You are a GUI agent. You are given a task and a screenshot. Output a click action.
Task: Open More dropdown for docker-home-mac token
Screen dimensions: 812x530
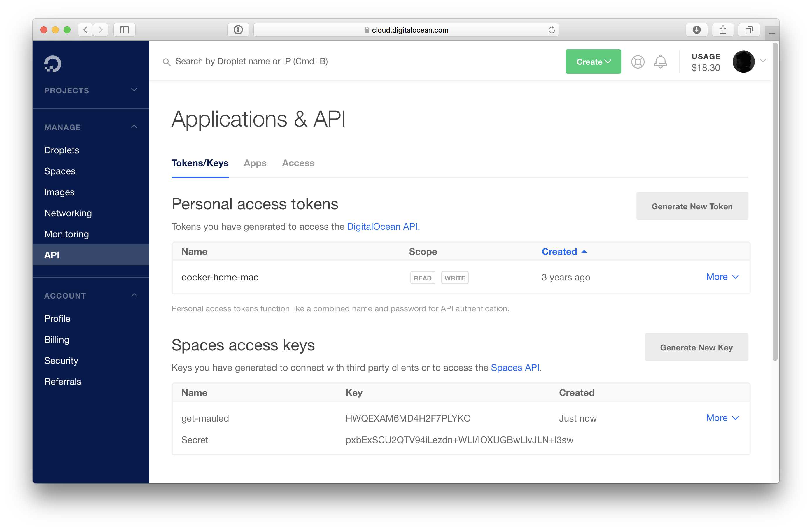tap(722, 277)
